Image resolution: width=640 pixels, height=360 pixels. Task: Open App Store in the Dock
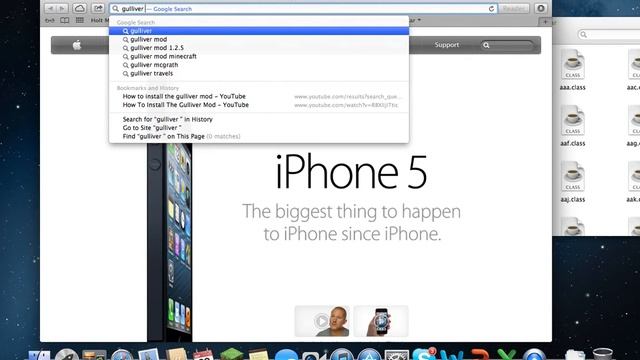[x=369, y=354]
